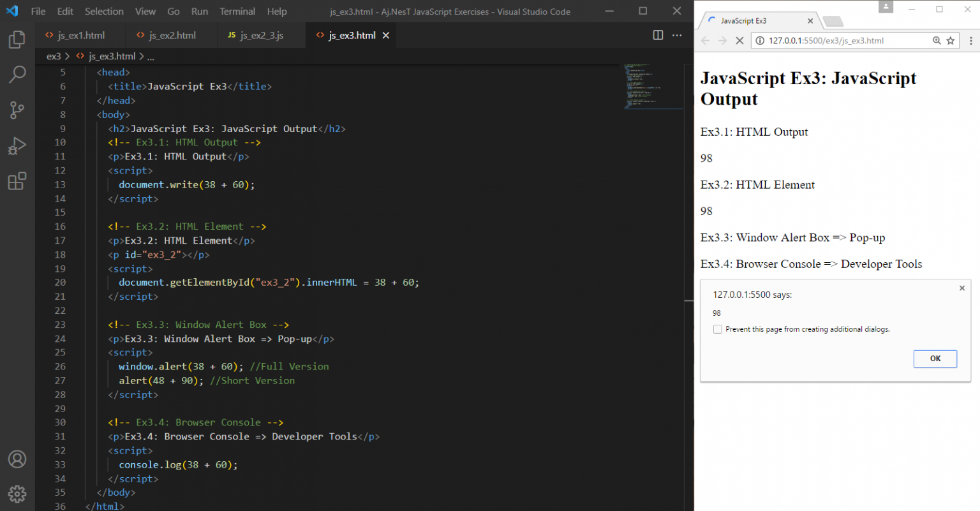Stop loading the page in browser
980x511 pixels.
tap(739, 41)
